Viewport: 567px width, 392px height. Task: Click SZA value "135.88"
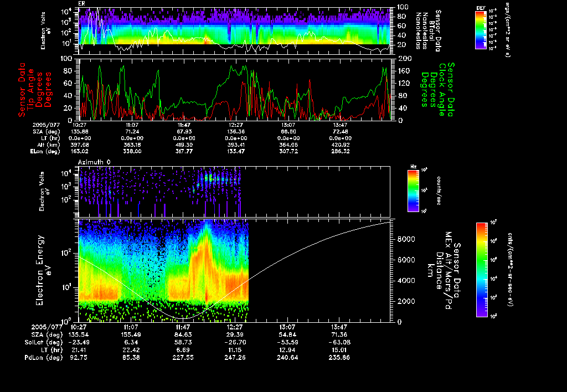80,132
